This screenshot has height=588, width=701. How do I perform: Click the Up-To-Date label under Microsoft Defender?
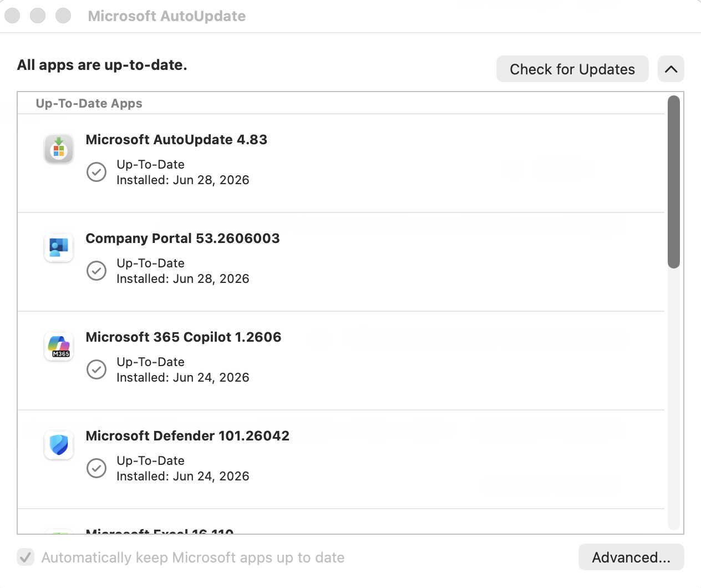pos(150,460)
